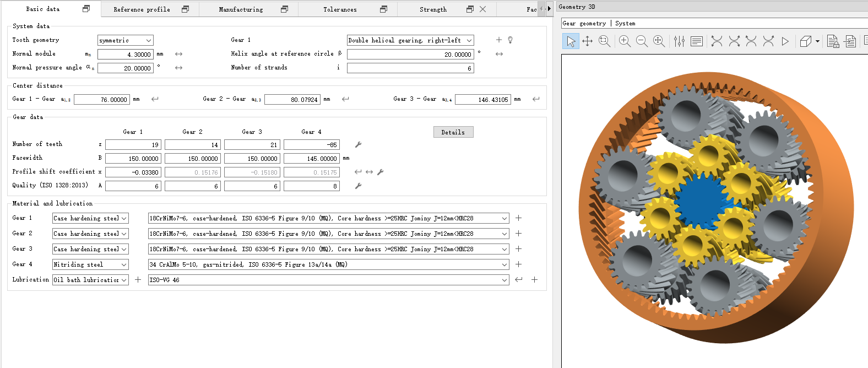Click the sizing arrow beside Normal module
Screen dimensions: 868x368
coord(178,54)
